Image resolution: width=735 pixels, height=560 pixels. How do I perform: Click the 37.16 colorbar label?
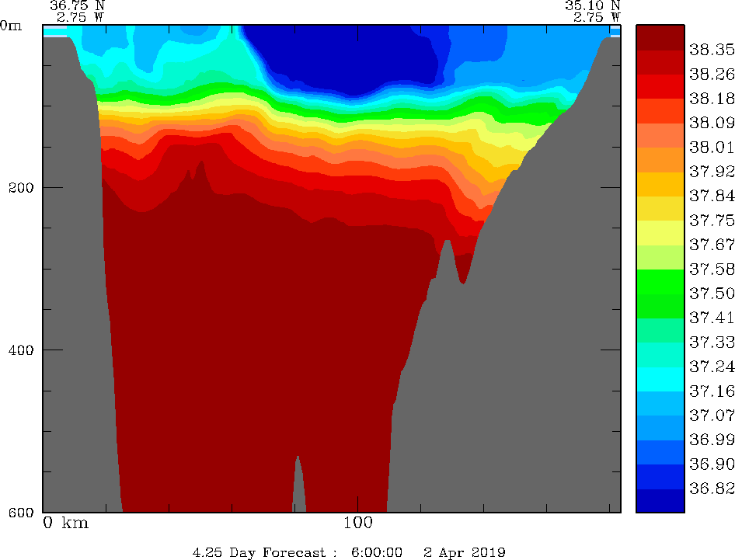coord(711,391)
